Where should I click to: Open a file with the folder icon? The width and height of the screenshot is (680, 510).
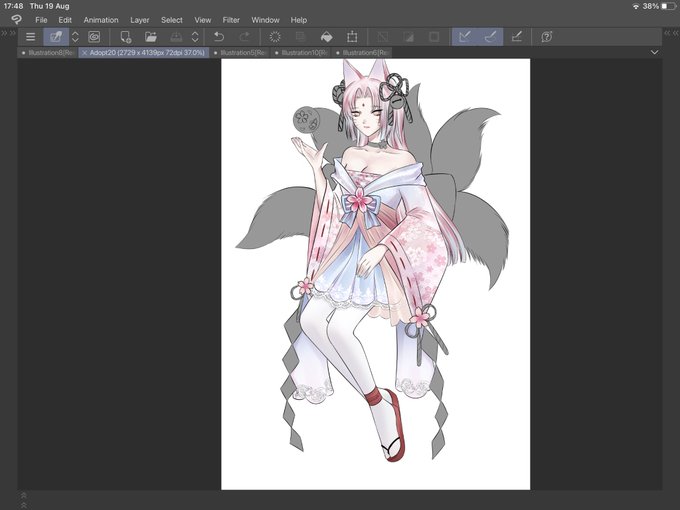tap(150, 37)
